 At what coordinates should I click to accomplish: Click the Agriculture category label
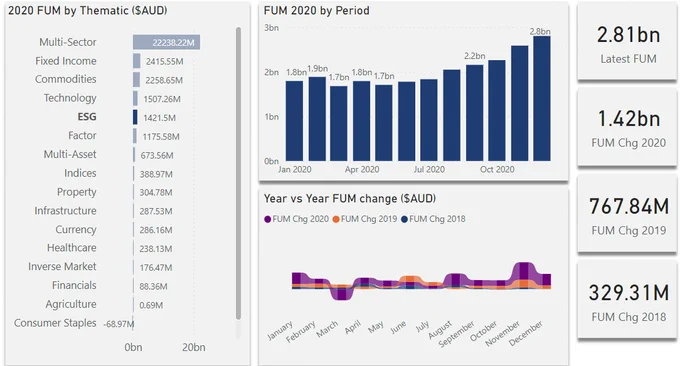pos(71,304)
